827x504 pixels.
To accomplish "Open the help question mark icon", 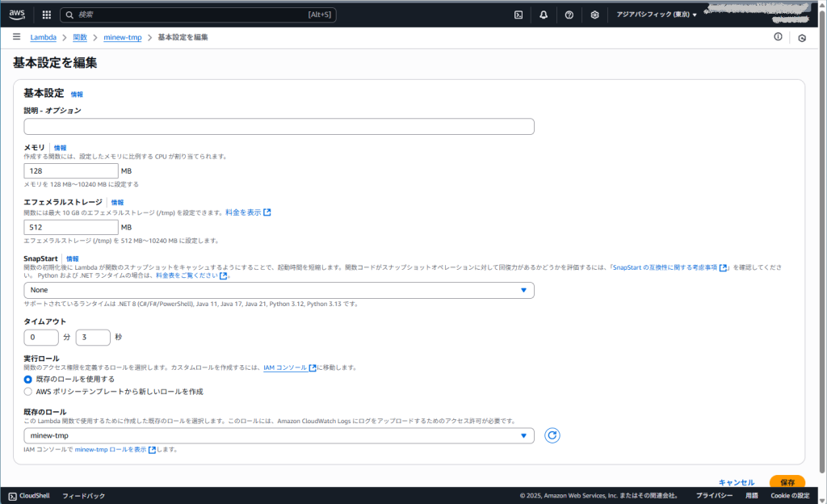I will [x=569, y=15].
